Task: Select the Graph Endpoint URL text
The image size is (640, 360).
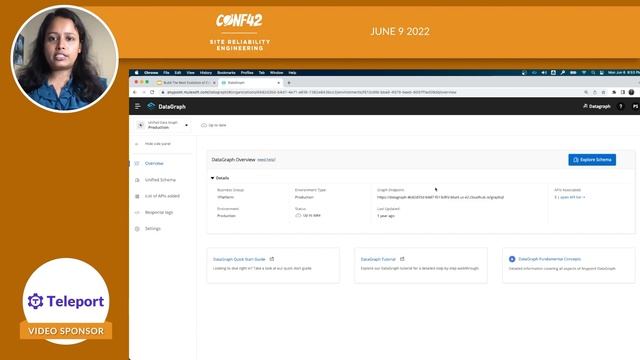Action: click(440, 197)
